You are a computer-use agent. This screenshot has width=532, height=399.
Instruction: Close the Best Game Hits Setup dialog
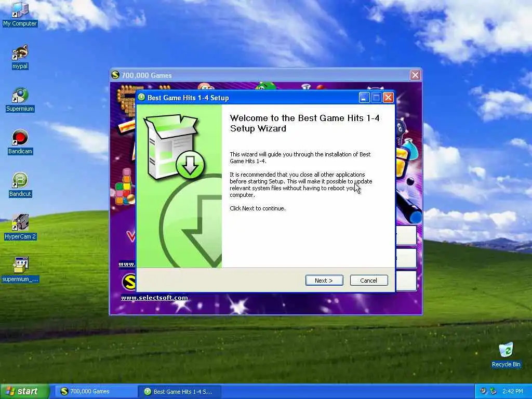(388, 98)
